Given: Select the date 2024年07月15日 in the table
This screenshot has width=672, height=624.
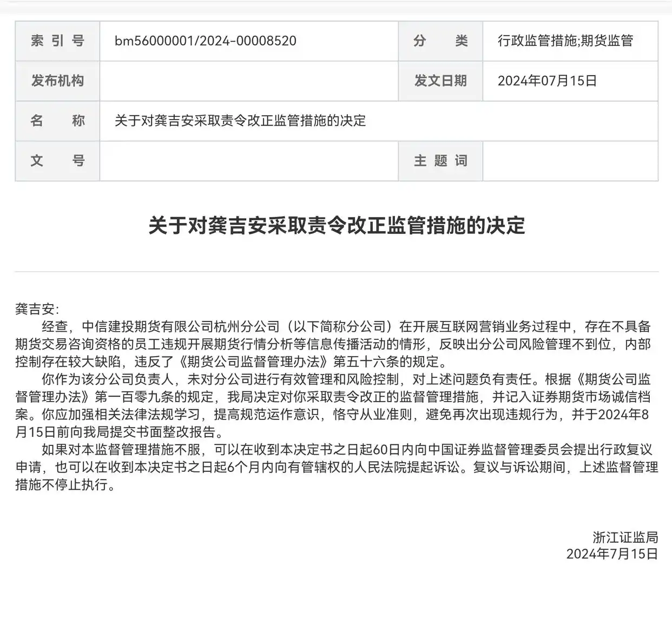Looking at the screenshot, I should click(x=545, y=81).
